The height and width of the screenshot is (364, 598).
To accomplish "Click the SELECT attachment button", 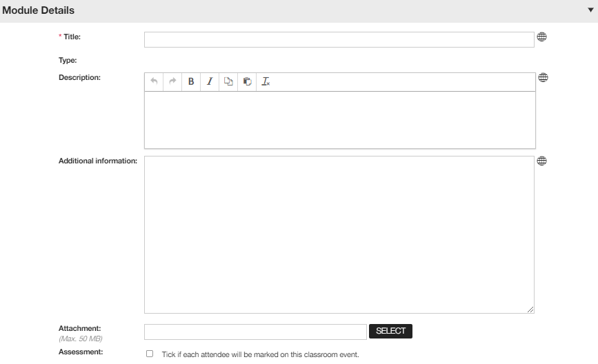I will pos(390,331).
